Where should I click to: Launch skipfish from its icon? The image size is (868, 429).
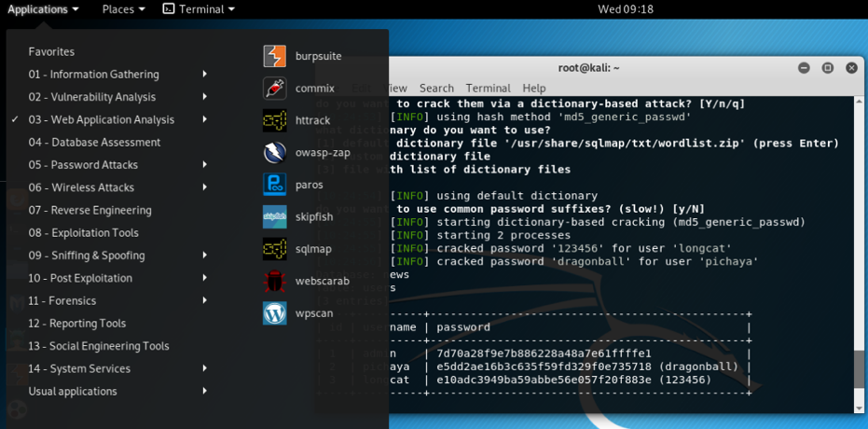tap(274, 217)
